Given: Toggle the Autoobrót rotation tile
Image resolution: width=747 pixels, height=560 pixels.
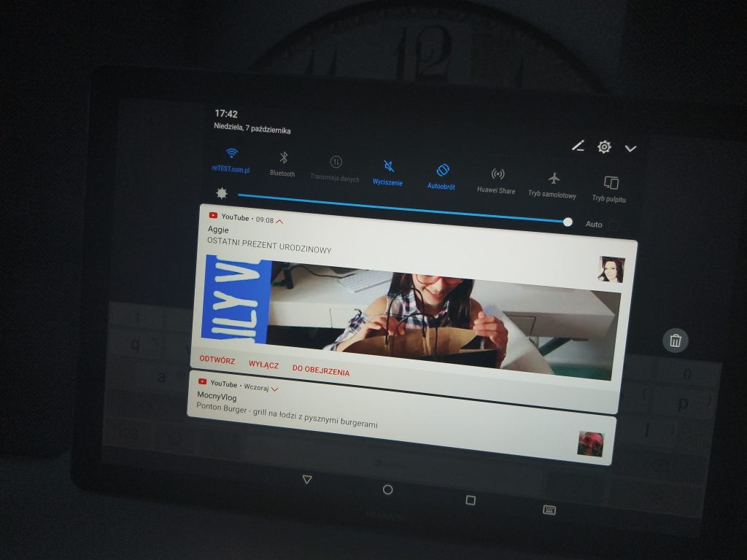Looking at the screenshot, I should (442, 171).
